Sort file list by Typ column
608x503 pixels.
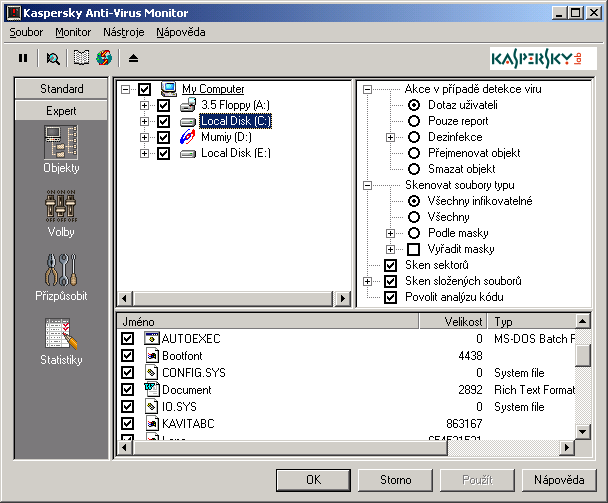(531, 322)
